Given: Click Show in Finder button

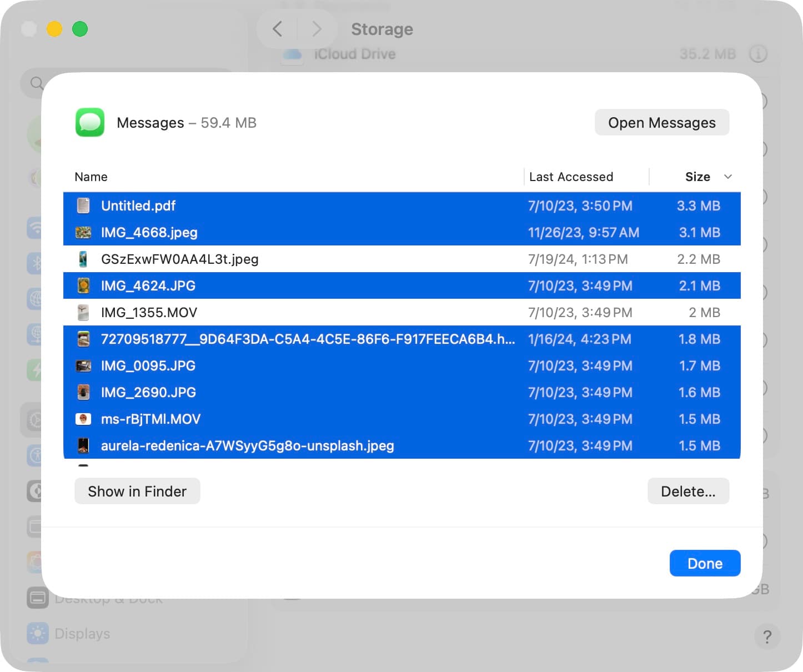Looking at the screenshot, I should click(x=137, y=492).
